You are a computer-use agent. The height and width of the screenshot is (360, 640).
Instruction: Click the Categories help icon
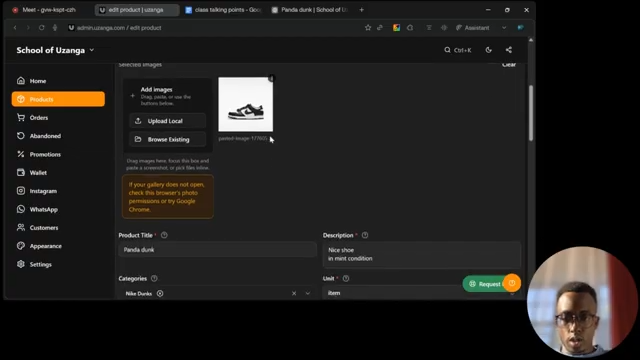point(154,278)
